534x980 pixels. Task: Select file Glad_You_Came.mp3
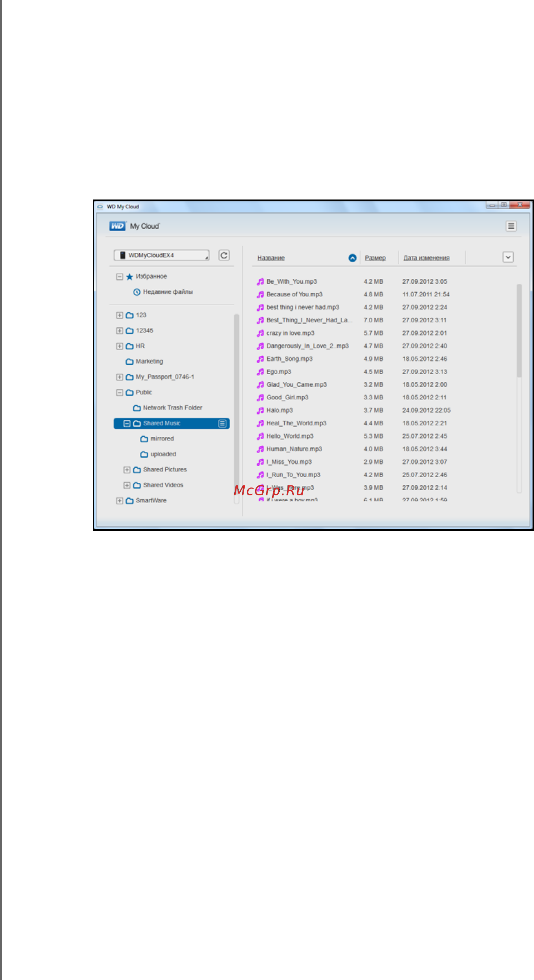click(x=297, y=385)
